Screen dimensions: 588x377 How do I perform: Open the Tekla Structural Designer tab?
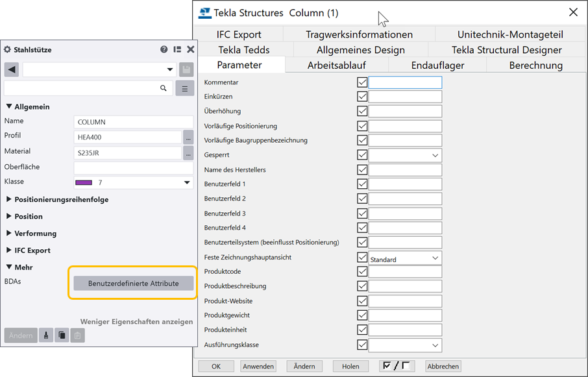(506, 50)
